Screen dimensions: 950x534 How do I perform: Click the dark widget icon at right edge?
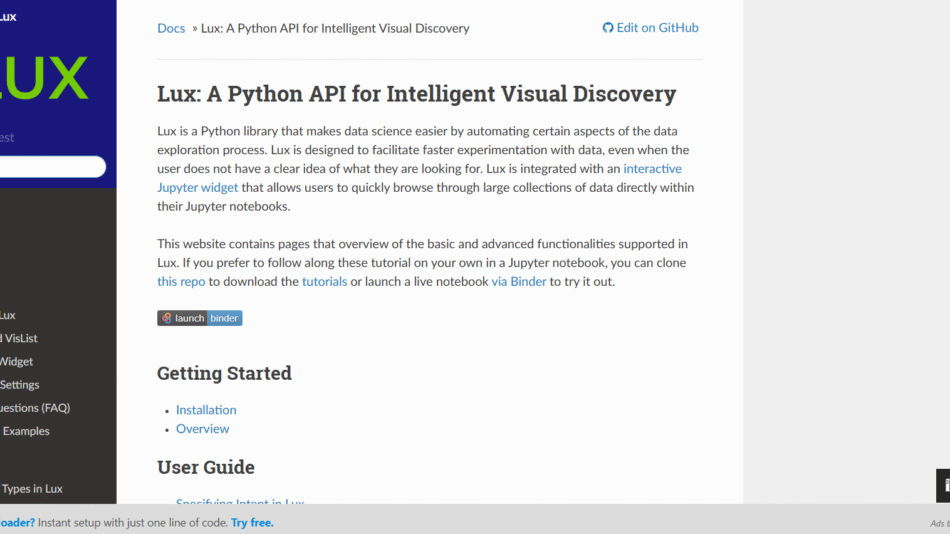point(943,485)
